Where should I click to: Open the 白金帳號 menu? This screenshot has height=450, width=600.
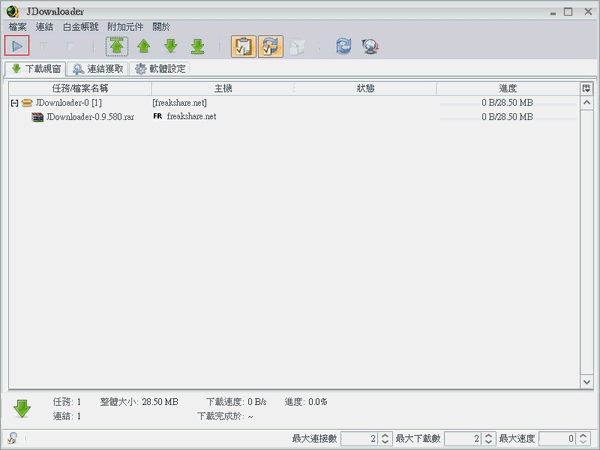[81, 25]
